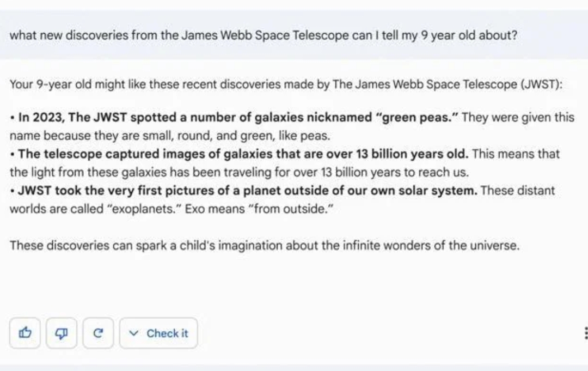
Task: Click the closing sentence about child's imagination
Action: pyautogui.click(x=265, y=245)
